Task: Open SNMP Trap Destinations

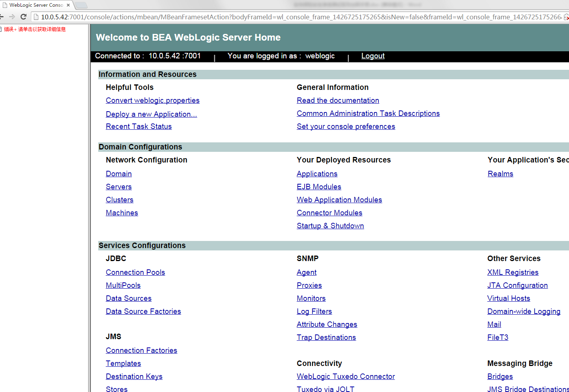Action: pyautogui.click(x=326, y=337)
